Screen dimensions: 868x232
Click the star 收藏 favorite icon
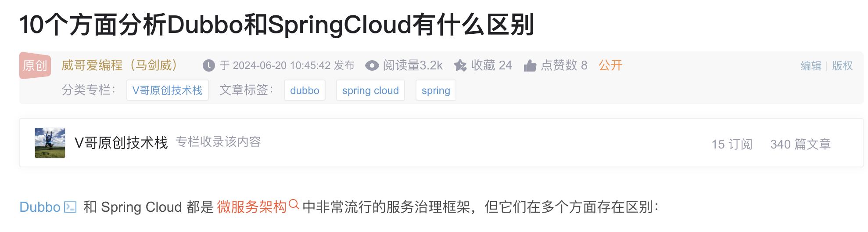[460, 65]
